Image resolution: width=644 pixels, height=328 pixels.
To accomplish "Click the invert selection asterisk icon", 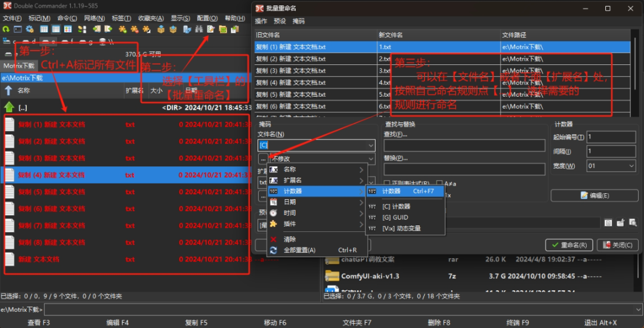I will coord(146,29).
